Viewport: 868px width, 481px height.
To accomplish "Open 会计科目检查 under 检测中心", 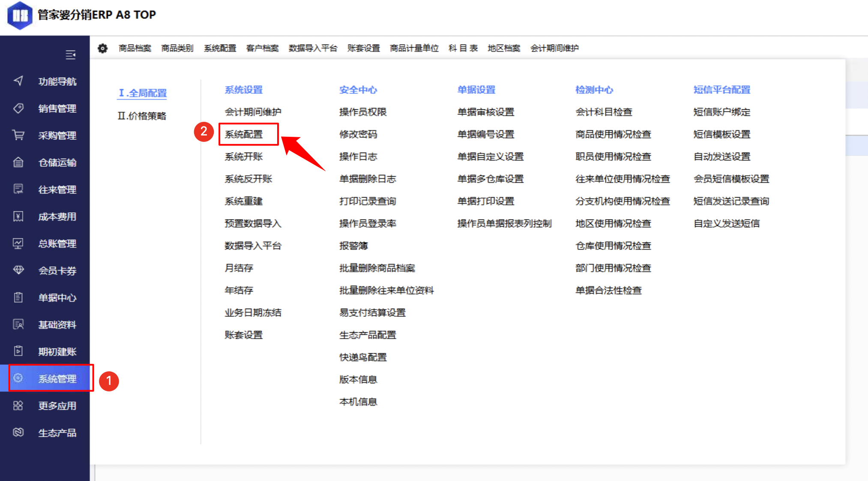I will click(x=604, y=112).
